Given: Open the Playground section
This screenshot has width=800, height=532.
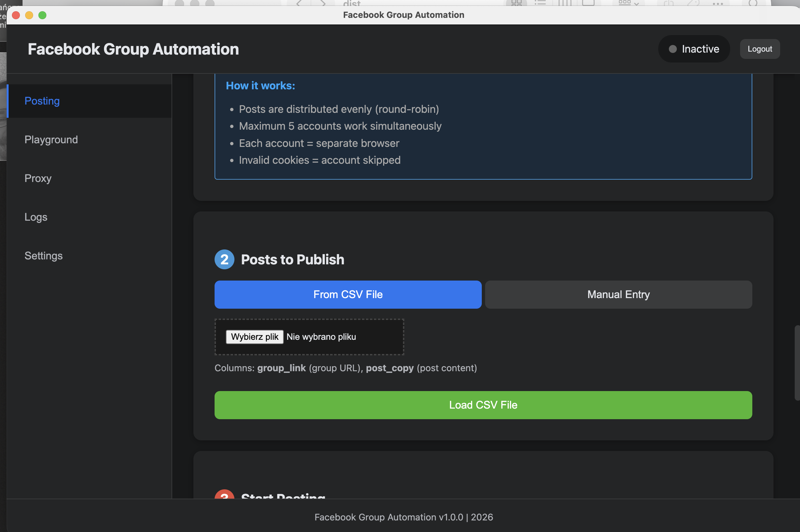Looking at the screenshot, I should click(51, 139).
